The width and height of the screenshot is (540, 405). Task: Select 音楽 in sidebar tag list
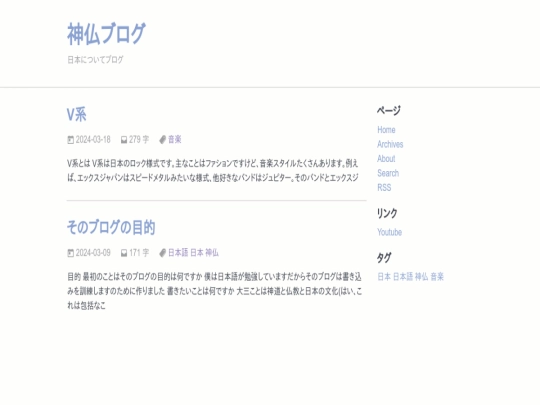point(437,277)
